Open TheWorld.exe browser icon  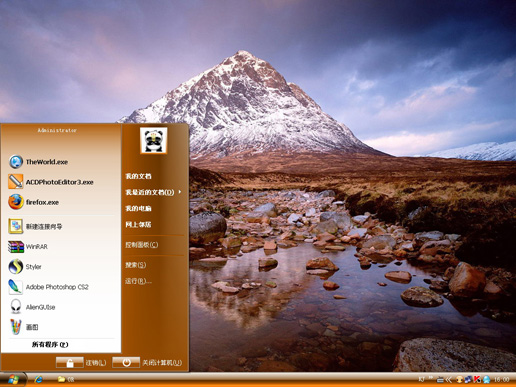16,162
